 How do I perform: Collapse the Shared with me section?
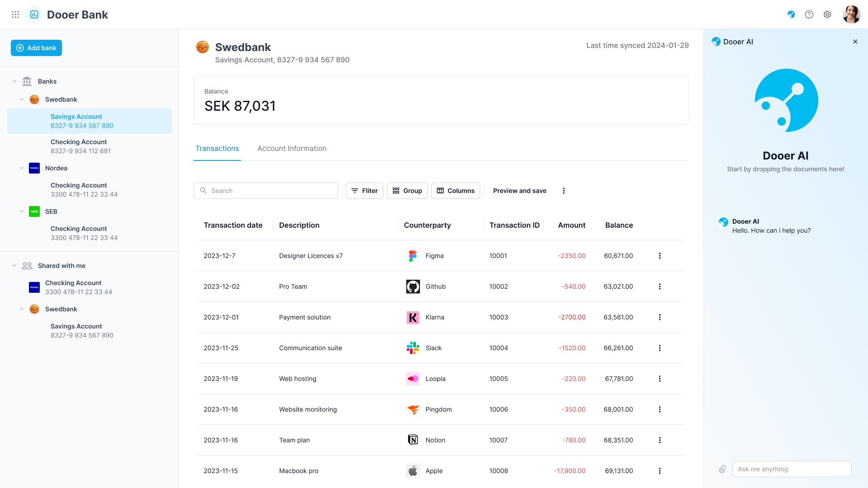(14, 266)
